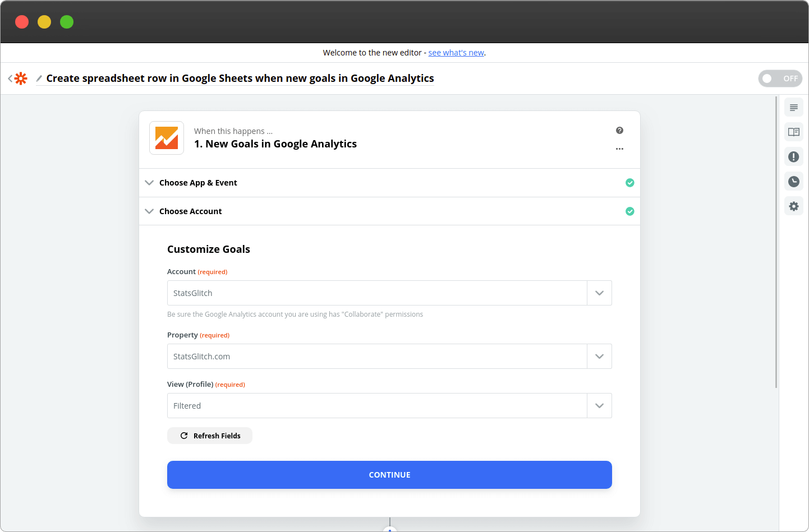Image resolution: width=809 pixels, height=532 pixels.
Task: Open help question mark icon in step header
Action: click(x=619, y=130)
